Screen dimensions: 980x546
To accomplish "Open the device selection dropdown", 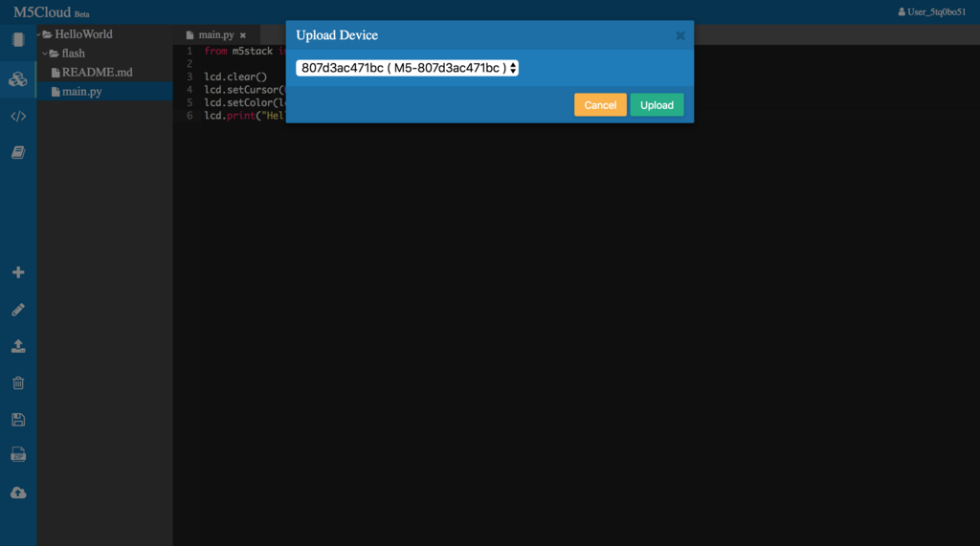I will point(407,68).
